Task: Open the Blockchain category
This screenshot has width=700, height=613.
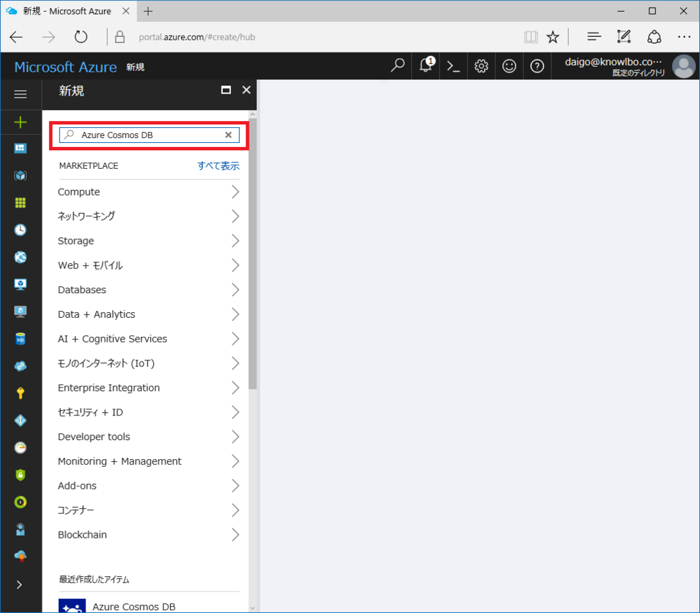Action: tap(148, 535)
